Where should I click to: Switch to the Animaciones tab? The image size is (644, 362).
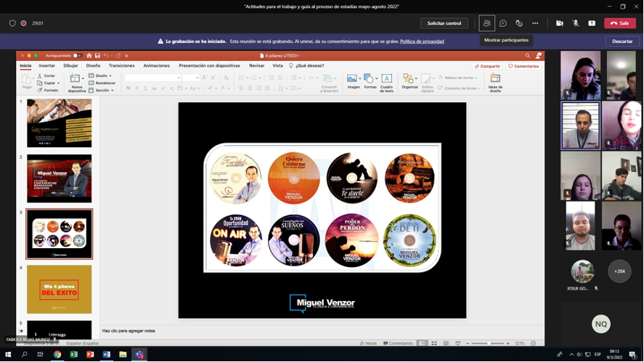pos(157,66)
